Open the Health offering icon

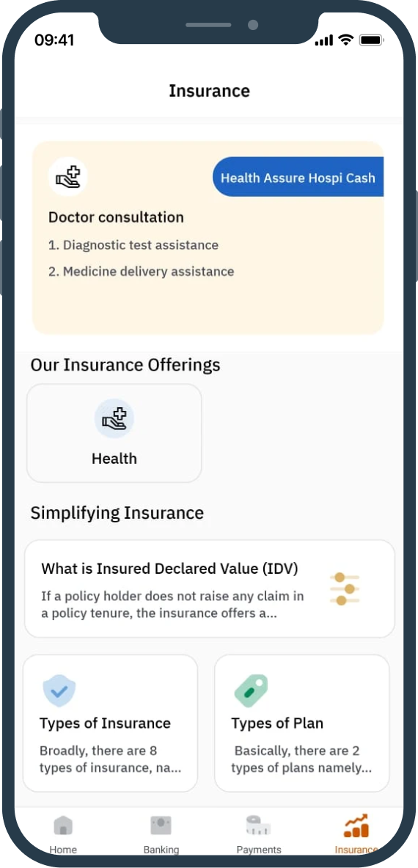coord(114,418)
